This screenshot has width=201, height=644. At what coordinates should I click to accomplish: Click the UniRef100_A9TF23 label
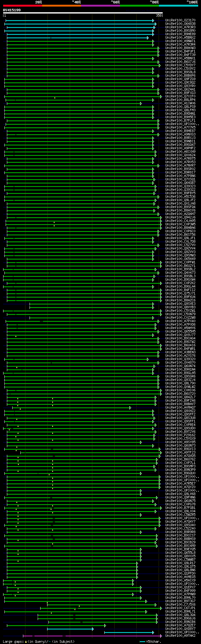pyautogui.click(x=180, y=453)
